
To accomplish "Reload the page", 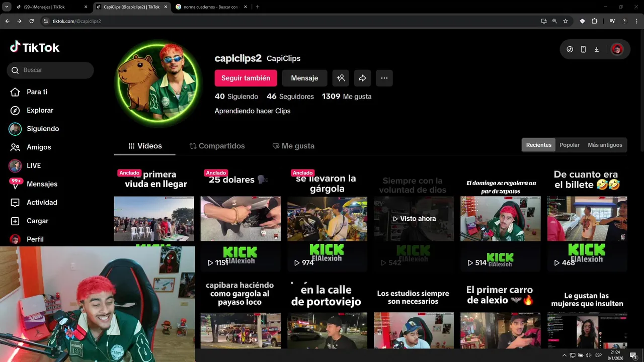I will (x=31, y=21).
